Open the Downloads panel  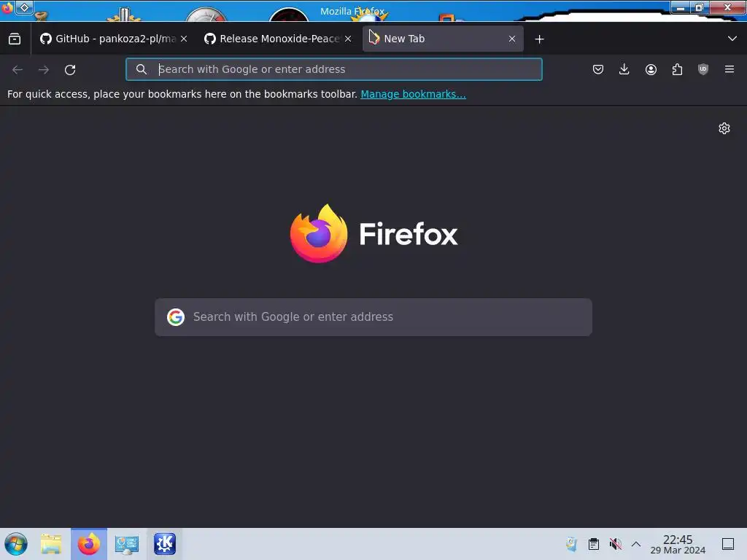click(x=624, y=69)
